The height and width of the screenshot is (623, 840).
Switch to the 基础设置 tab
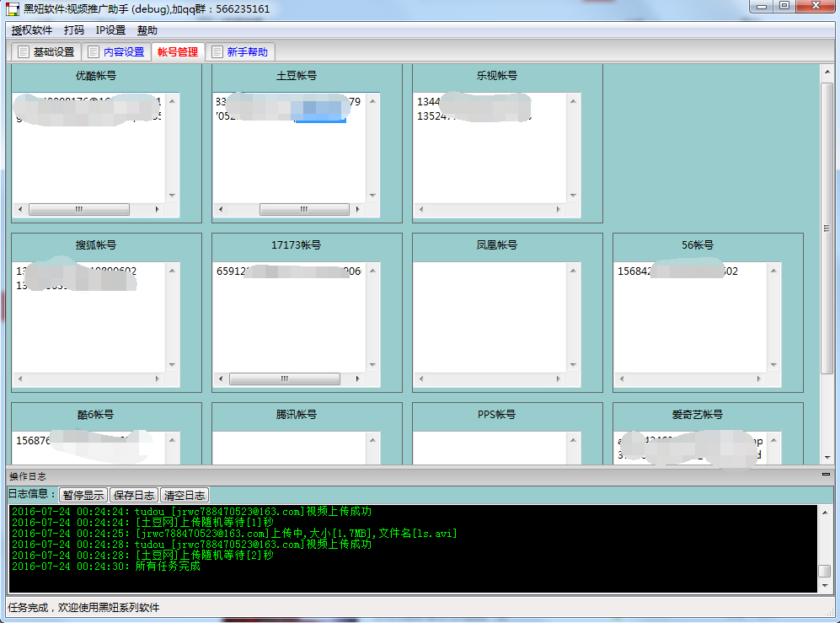(x=46, y=52)
